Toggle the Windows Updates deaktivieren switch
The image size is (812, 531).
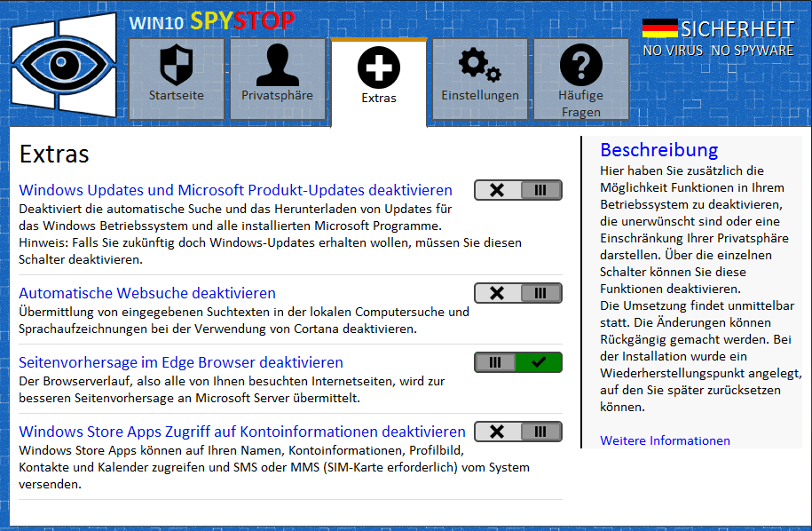(x=518, y=190)
